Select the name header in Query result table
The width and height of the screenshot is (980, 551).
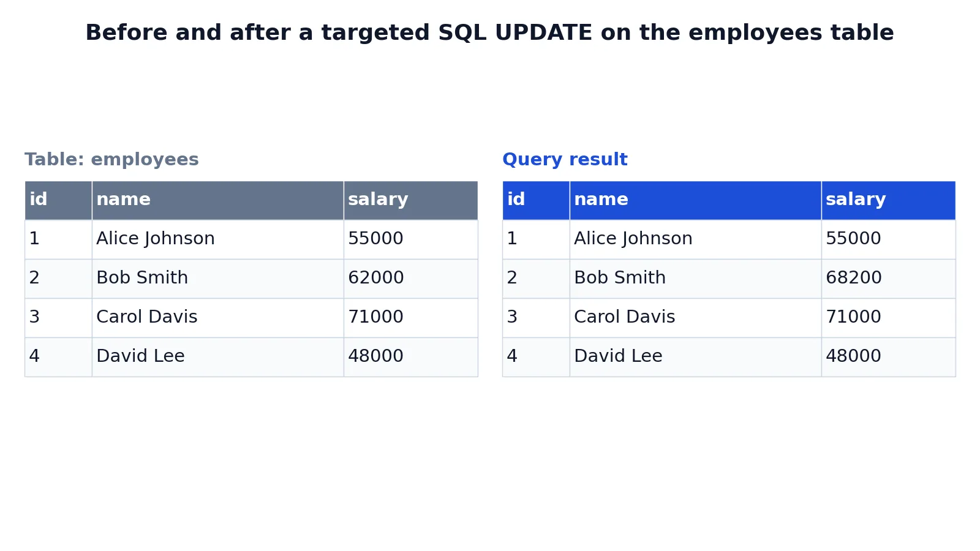(695, 200)
